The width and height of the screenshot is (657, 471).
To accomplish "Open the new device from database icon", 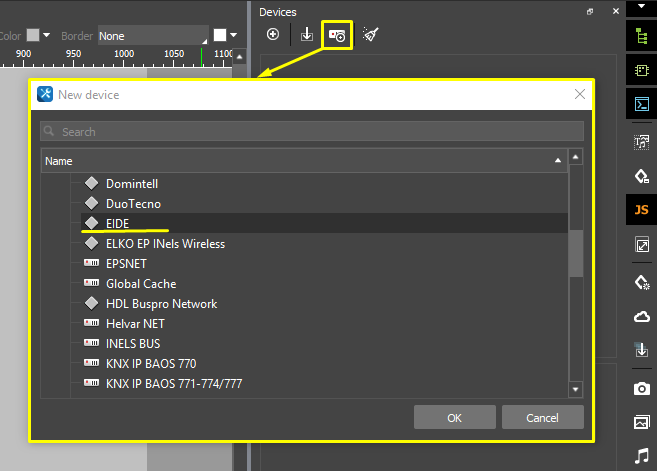I will [337, 35].
